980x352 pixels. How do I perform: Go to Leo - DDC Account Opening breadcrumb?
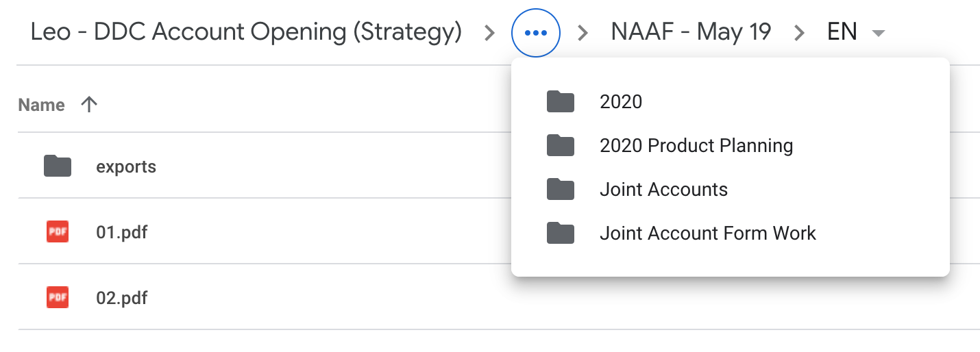pos(246,32)
